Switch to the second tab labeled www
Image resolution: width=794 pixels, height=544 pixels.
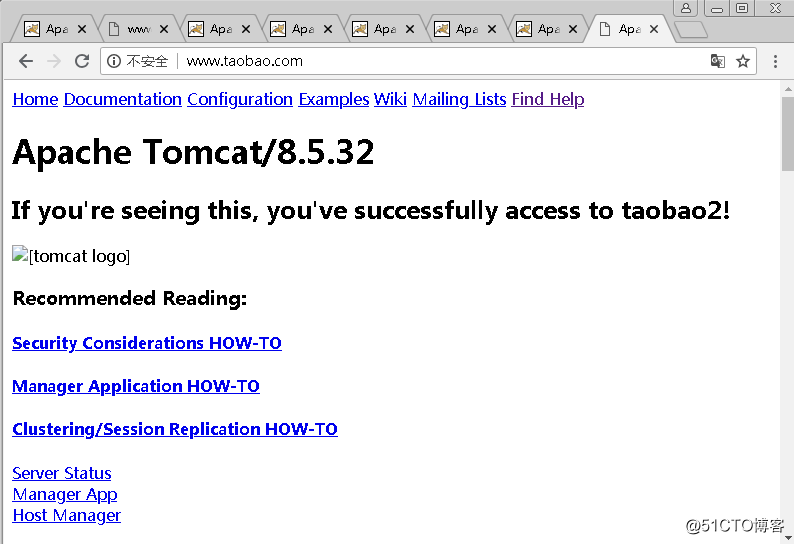click(x=132, y=29)
